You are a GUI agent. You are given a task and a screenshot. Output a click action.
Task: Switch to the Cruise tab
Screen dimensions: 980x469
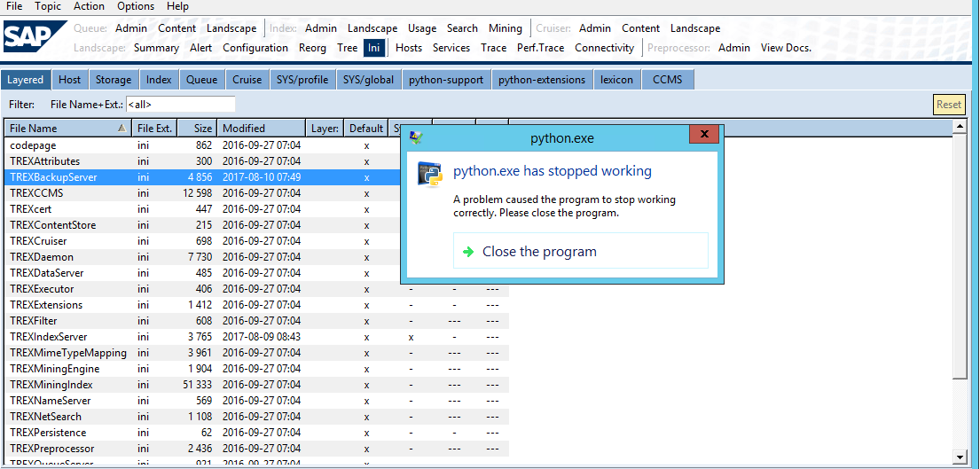[x=247, y=79]
